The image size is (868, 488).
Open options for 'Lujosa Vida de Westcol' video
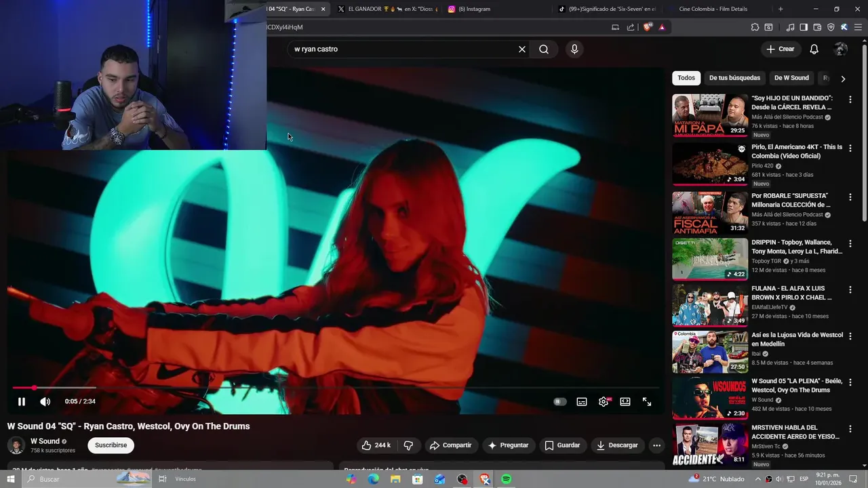point(850,336)
